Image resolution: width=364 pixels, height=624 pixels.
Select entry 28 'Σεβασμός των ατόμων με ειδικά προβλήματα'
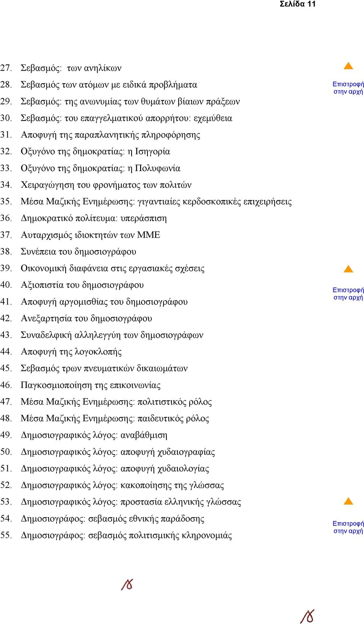109,85
